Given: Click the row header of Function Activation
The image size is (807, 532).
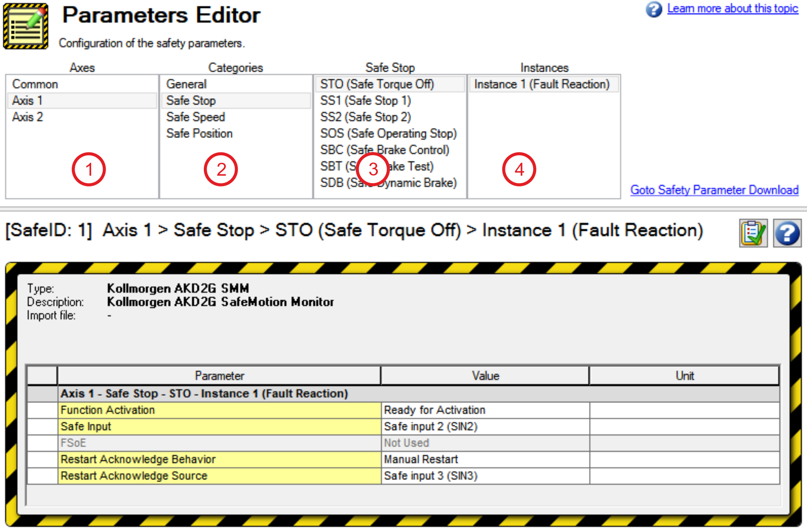Looking at the screenshot, I should (x=42, y=410).
